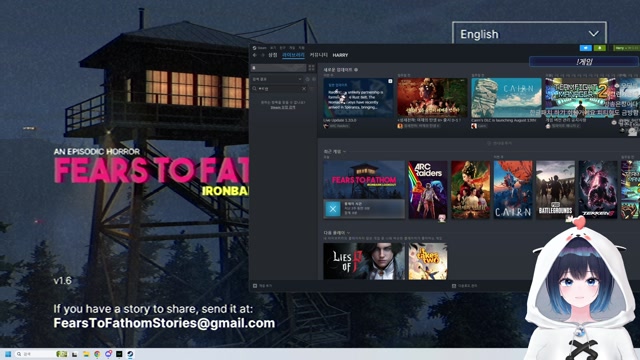Clear the Steam library search with X
Viewport: 640px width, 360px height.
(x=304, y=88)
